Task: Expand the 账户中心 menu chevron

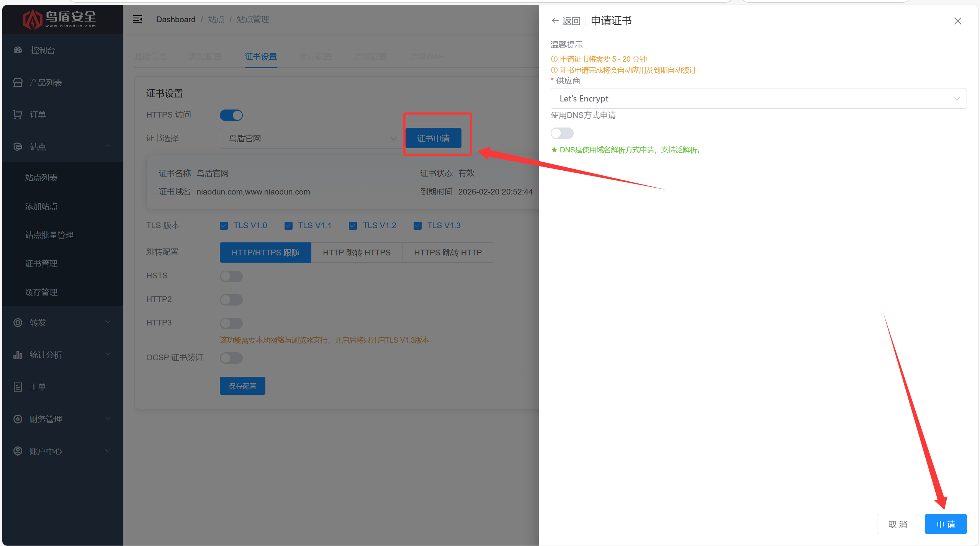Action: tap(108, 451)
